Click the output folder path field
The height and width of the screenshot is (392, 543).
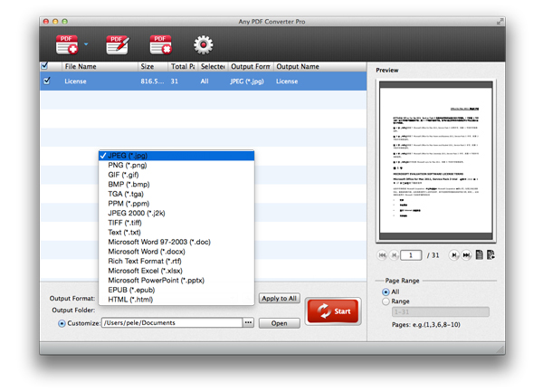pos(172,322)
